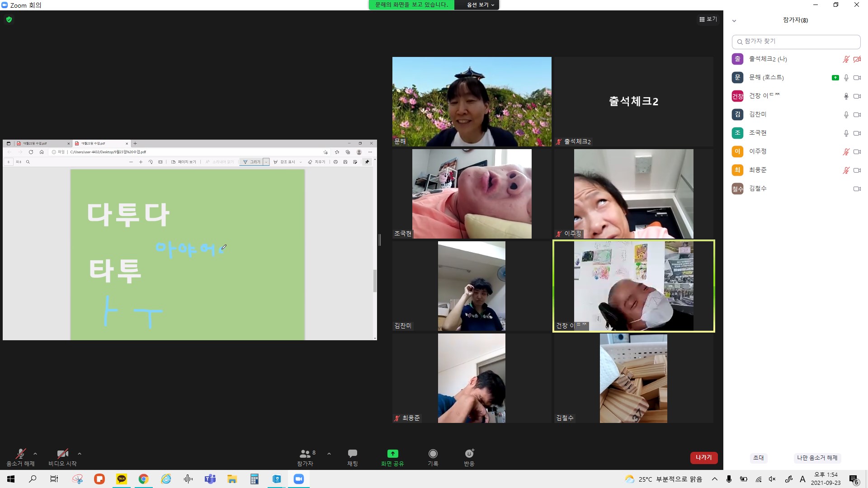Screen dimensions: 868x488
Task: Click Zoom icon in taskbar
Action: point(299,479)
